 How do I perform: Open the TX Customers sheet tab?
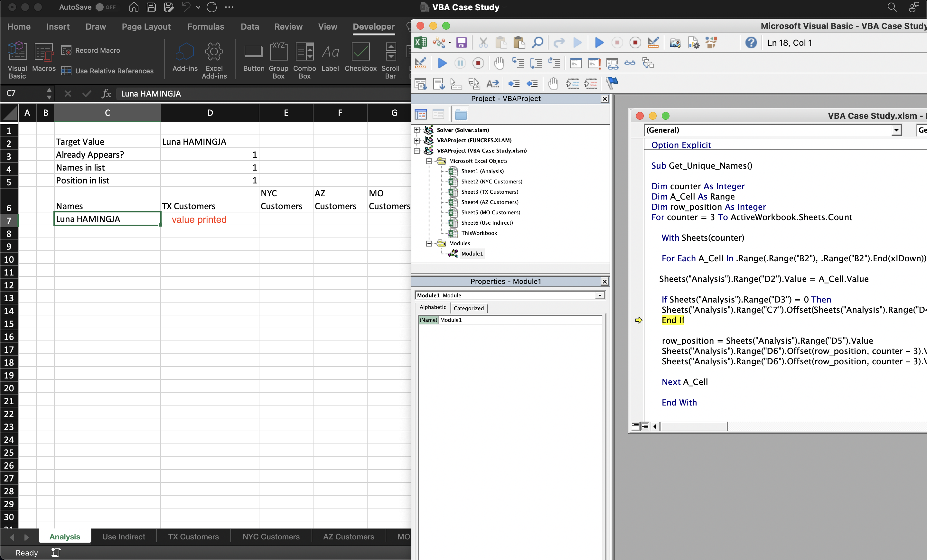pyautogui.click(x=193, y=537)
